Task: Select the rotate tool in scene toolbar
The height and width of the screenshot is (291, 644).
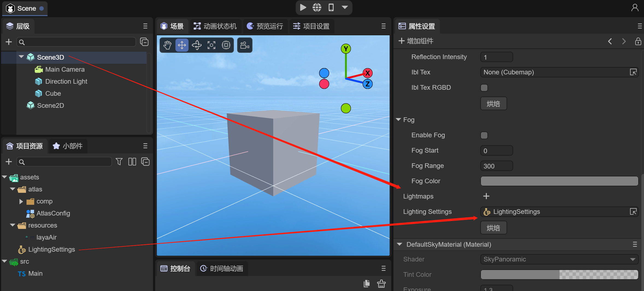Action: click(197, 45)
